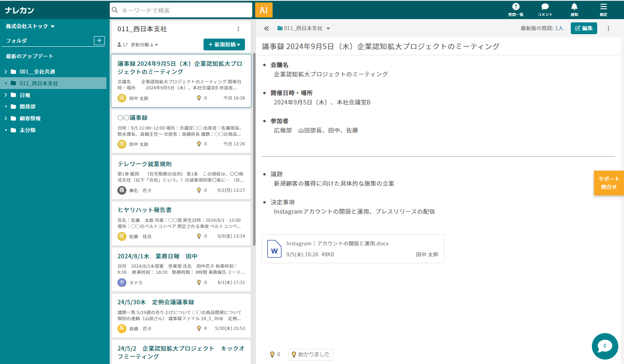Viewport: 624px width, 364px height.
Task: Add a new folder with the plus icon
Action: tap(99, 40)
